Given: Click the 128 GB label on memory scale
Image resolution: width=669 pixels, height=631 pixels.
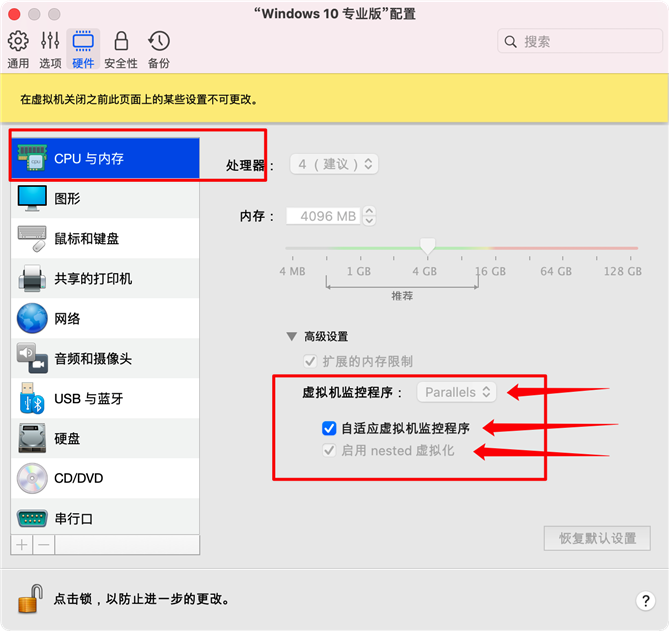Looking at the screenshot, I should (622, 271).
